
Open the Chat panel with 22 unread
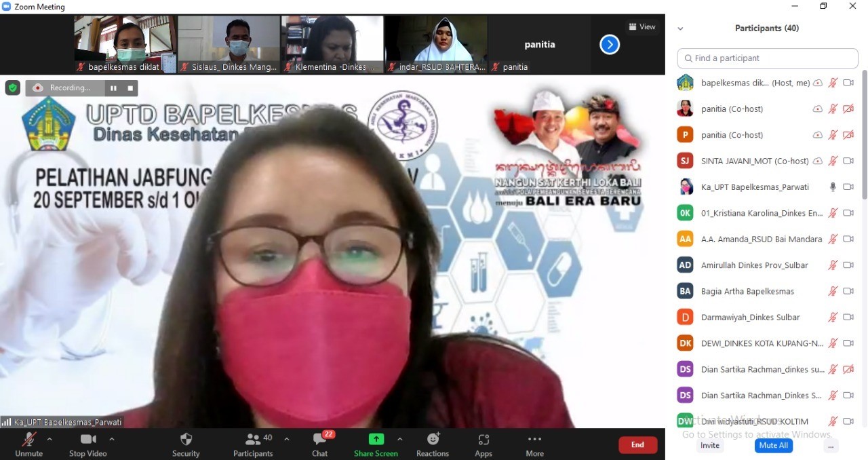[320, 444]
